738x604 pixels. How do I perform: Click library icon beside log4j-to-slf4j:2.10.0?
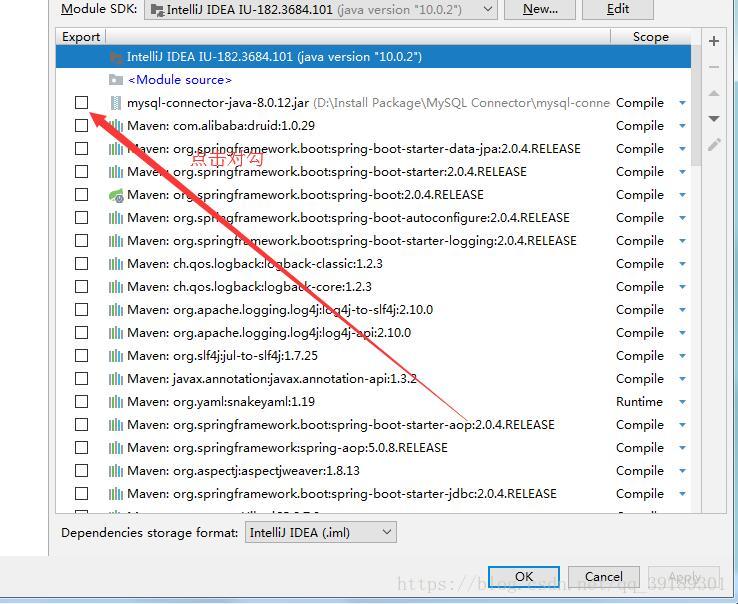click(116, 310)
